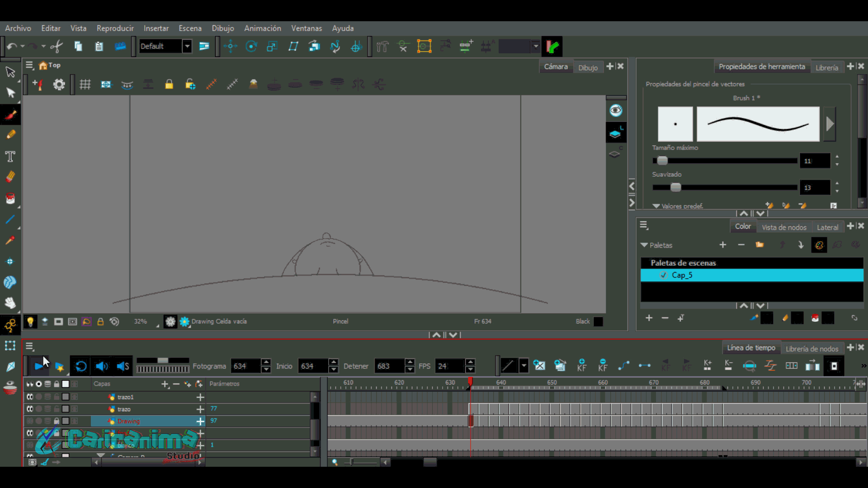Show the grid in camera view
The height and width of the screenshot is (488, 868).
[85, 84]
